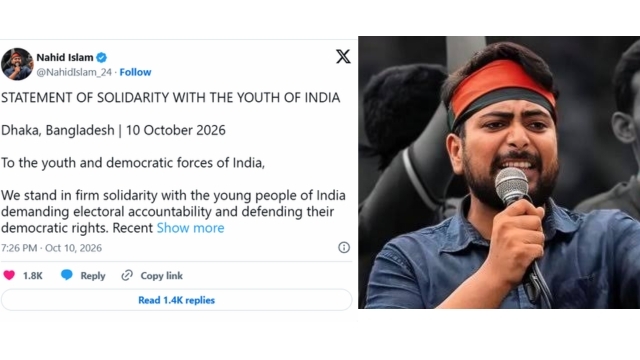Open Nahid Islam's profile avatar
The width and height of the screenshot is (640, 360).
pyautogui.click(x=17, y=64)
